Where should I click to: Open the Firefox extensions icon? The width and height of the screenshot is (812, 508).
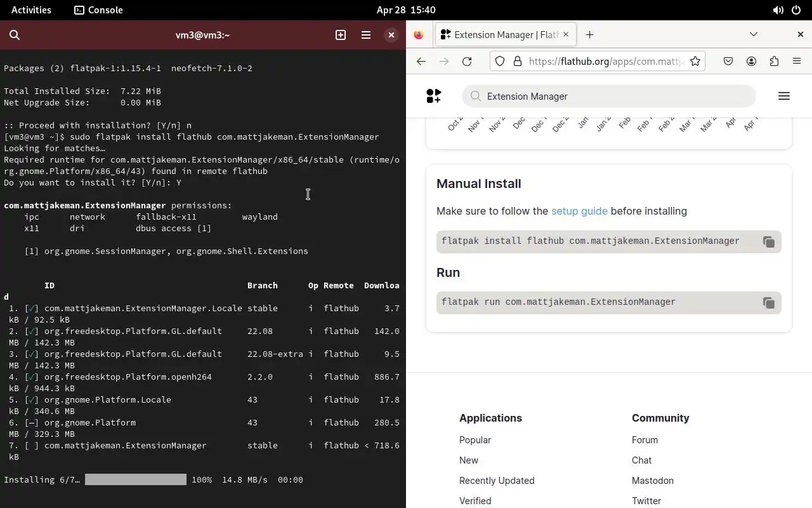[774, 62]
